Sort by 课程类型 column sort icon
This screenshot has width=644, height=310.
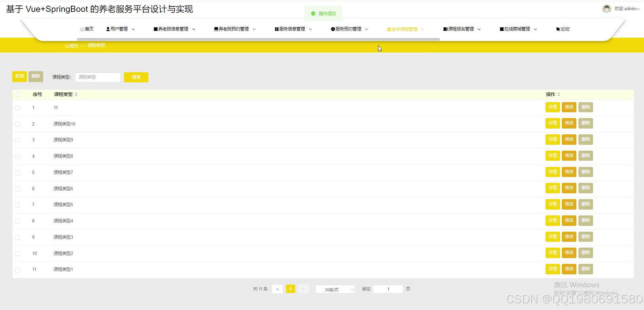(x=76, y=95)
